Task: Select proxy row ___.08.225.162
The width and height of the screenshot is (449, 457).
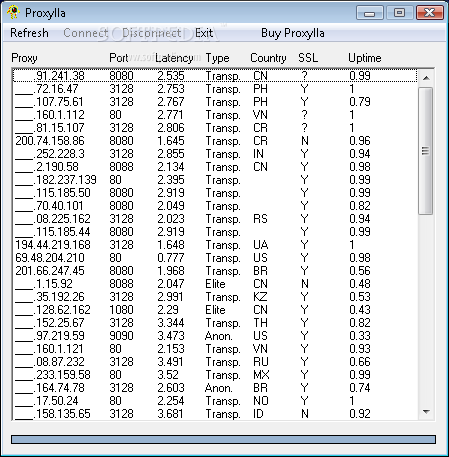Action: pos(215,219)
